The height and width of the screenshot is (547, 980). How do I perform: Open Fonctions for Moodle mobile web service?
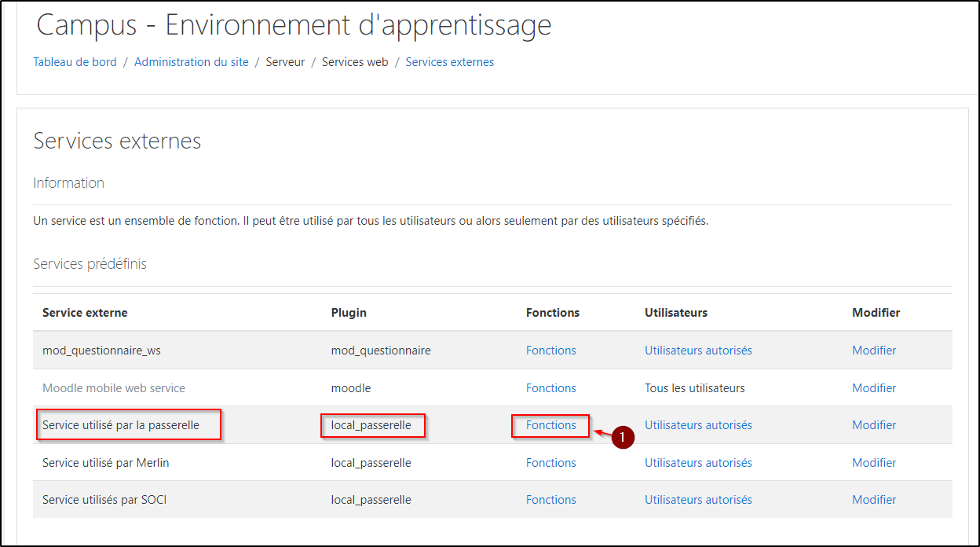(550, 388)
